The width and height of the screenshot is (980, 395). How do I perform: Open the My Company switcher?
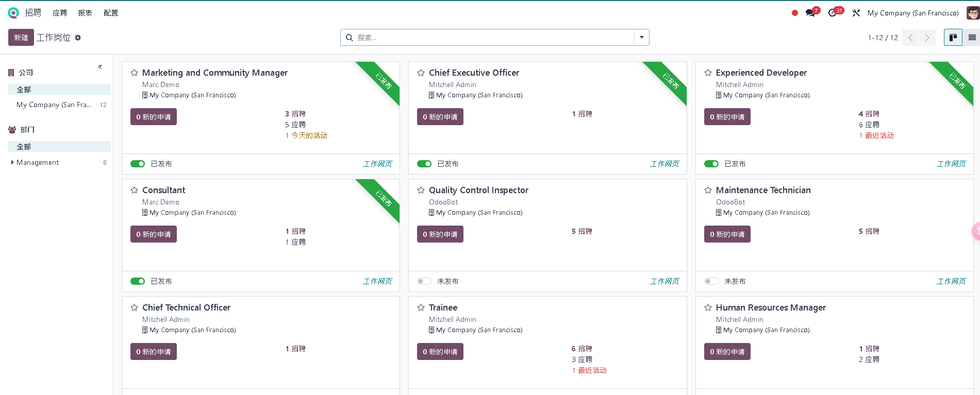click(x=912, y=13)
